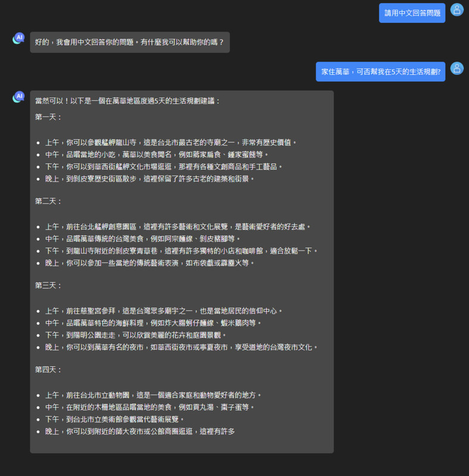The image size is (469, 476).
Task: Click the heading 第三天：
Action: pos(48,286)
